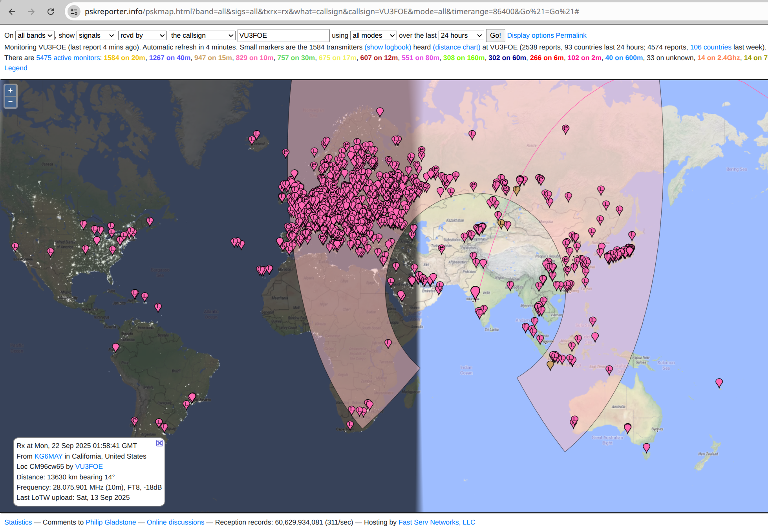Click the browser back arrow

12,12
